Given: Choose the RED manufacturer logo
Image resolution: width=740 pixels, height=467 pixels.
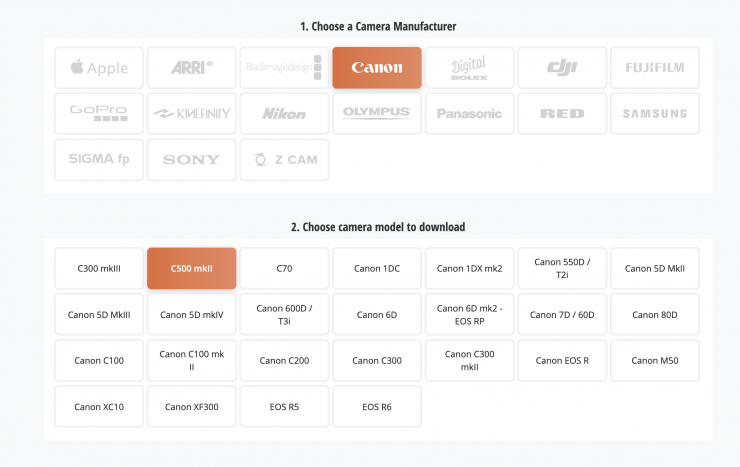Looking at the screenshot, I should click(x=562, y=114).
